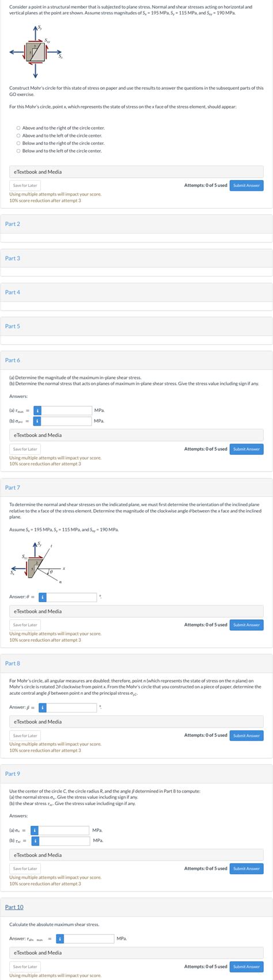This screenshot has width=273, height=980.
Task: Submit Answer for Part 7
Action: coord(247,625)
